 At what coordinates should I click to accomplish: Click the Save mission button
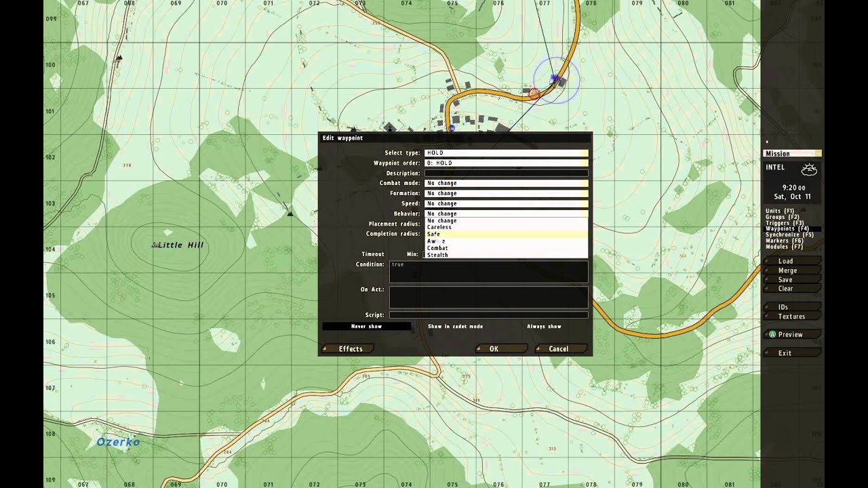click(x=792, y=279)
